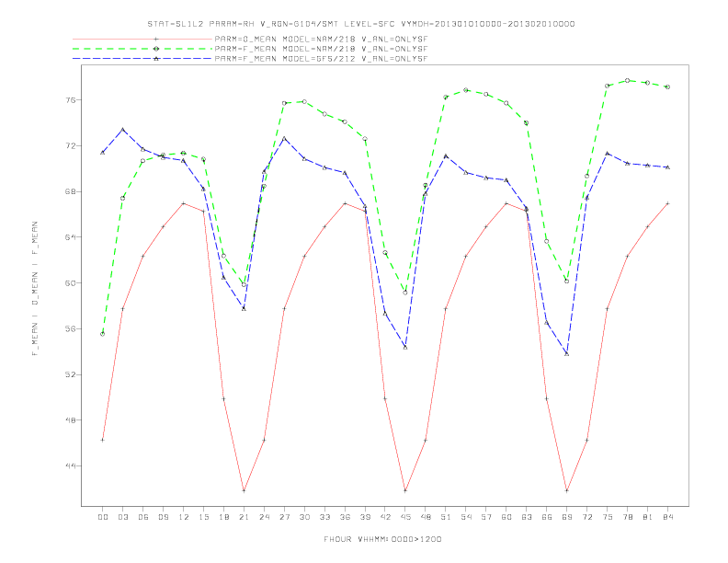Click x-axis hour label 03
This screenshot has width=728, height=563.
pos(122,517)
